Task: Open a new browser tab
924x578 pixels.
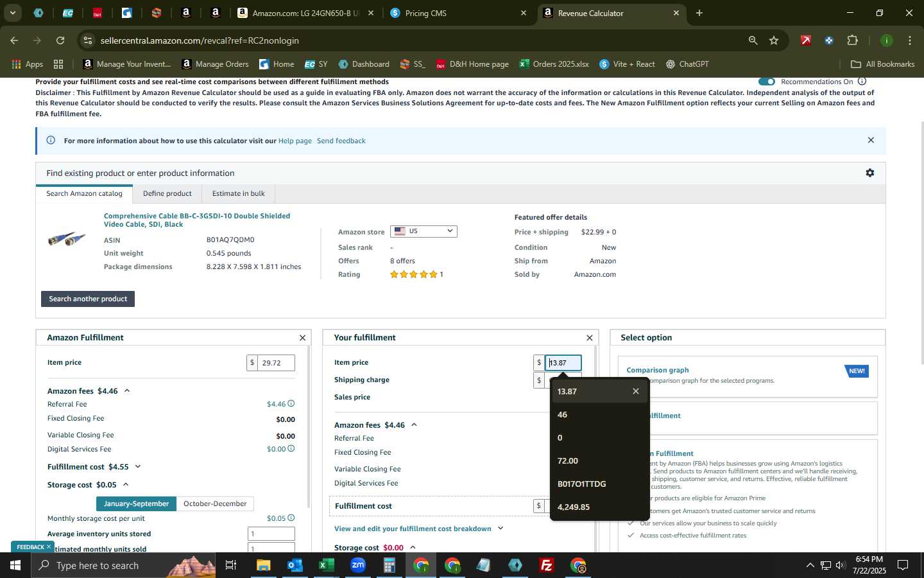Action: click(699, 13)
